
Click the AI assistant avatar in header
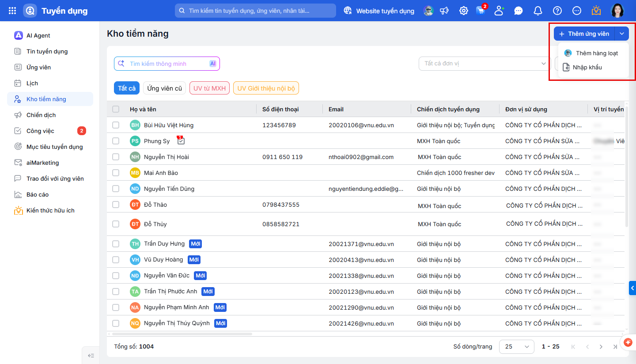point(428,11)
